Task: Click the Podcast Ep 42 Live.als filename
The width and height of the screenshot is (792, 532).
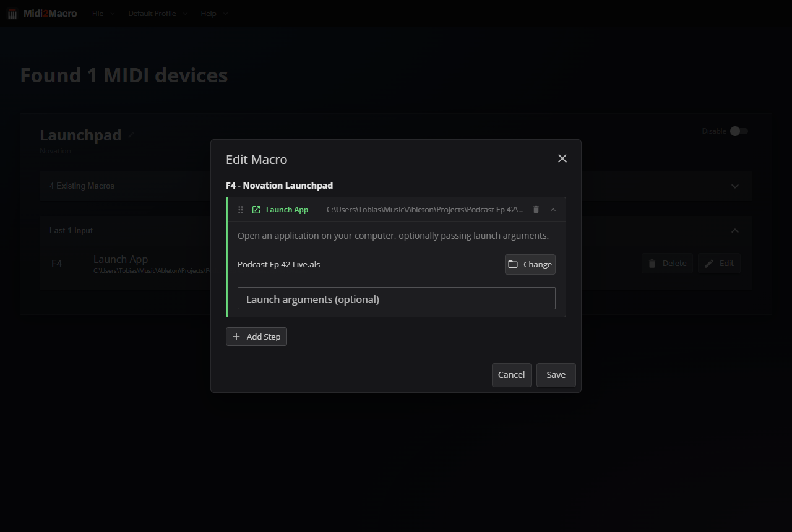Action: pos(279,264)
